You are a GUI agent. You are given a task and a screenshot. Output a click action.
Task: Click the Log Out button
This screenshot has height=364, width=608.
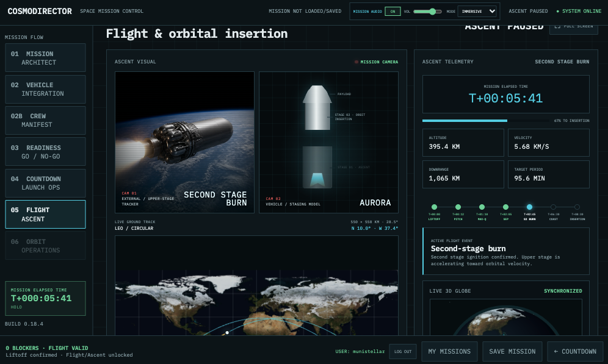(x=403, y=352)
